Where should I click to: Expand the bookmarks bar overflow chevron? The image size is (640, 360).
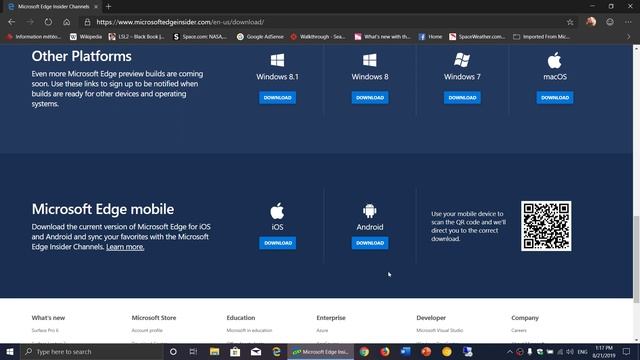629,37
